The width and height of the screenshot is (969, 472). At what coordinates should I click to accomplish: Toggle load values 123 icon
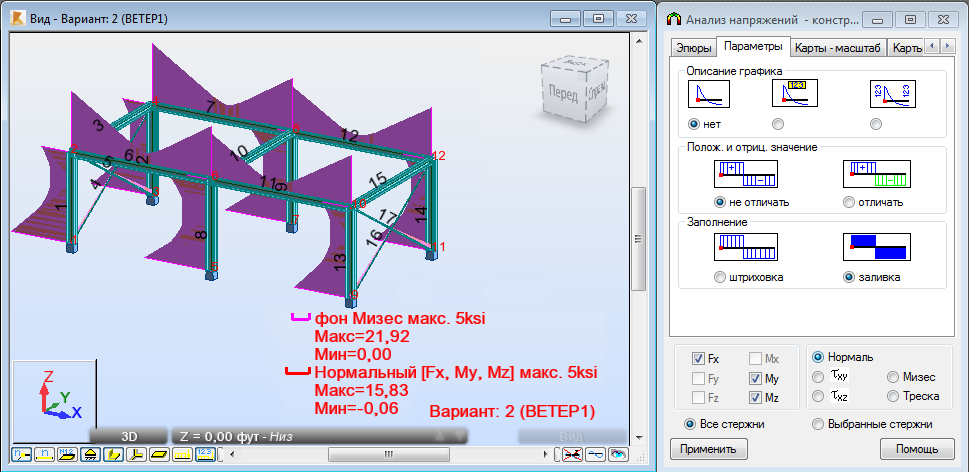click(205, 455)
